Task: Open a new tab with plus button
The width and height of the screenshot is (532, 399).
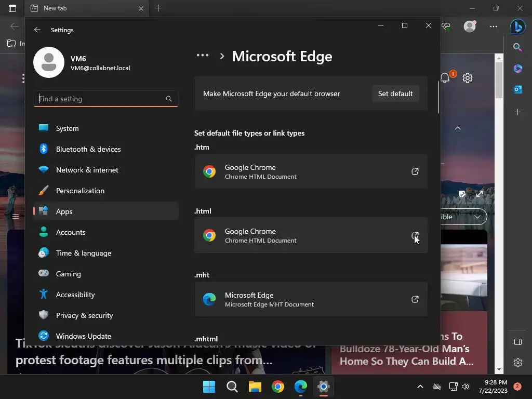Action: [158, 8]
